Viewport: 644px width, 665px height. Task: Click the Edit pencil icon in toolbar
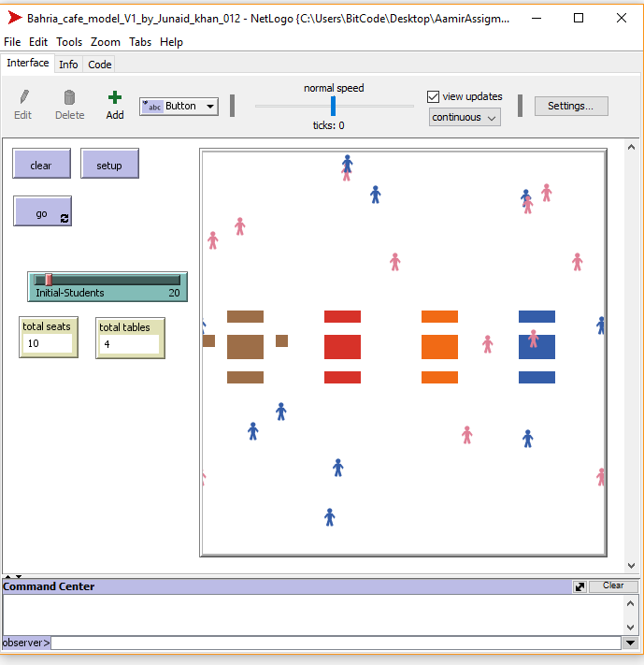(x=23, y=97)
